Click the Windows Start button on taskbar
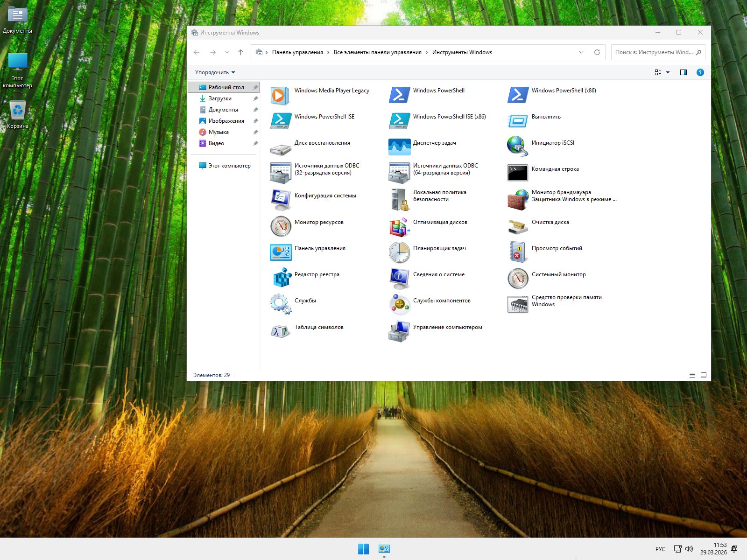The width and height of the screenshot is (747, 560). pyautogui.click(x=363, y=549)
